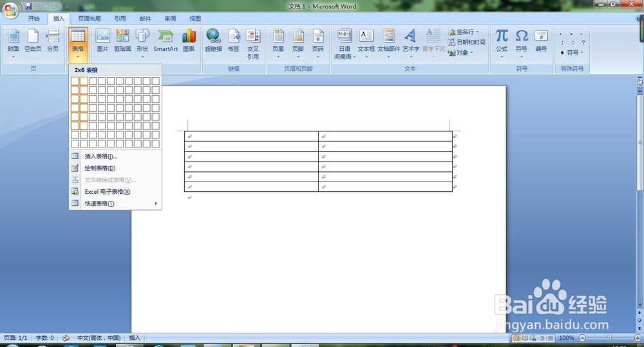The height and width of the screenshot is (347, 644).
Task: Choose Excel Spreadsheet (Excel 电子表格) item
Action: coord(115,192)
